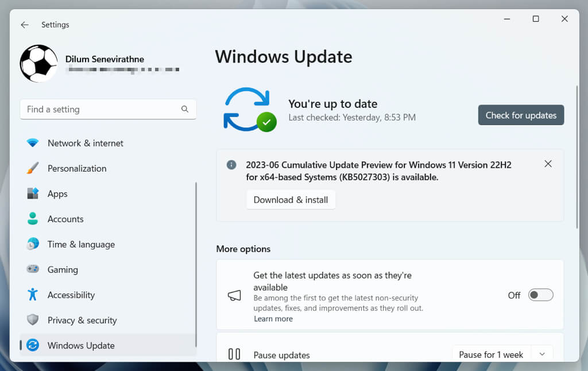Open Privacy & security settings
This screenshot has height=371, width=588.
coord(108,320)
